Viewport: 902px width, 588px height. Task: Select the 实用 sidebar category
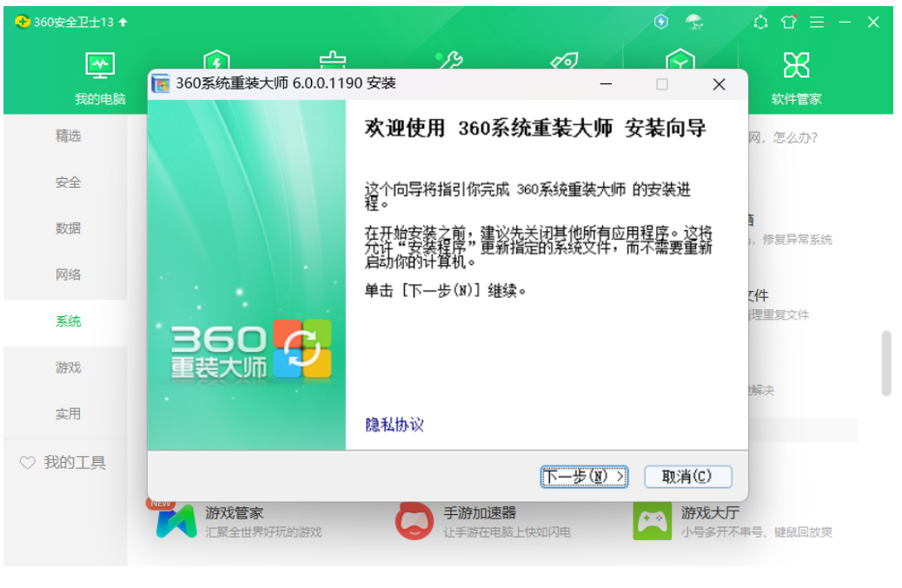click(x=68, y=413)
